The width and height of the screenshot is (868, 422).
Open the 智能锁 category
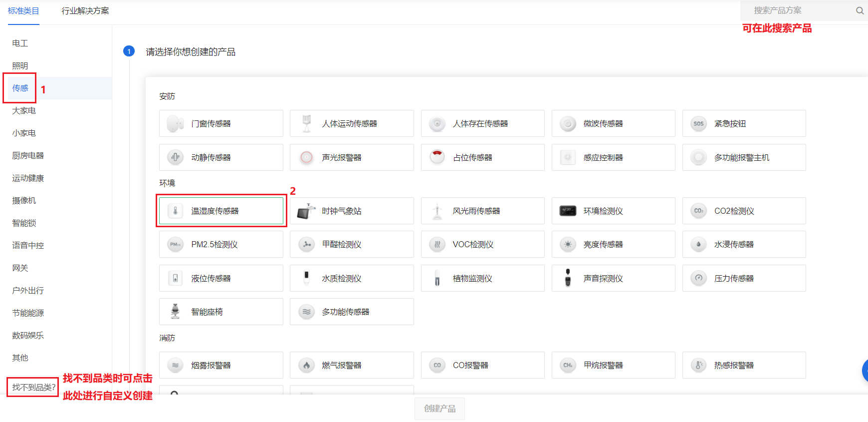24,223
